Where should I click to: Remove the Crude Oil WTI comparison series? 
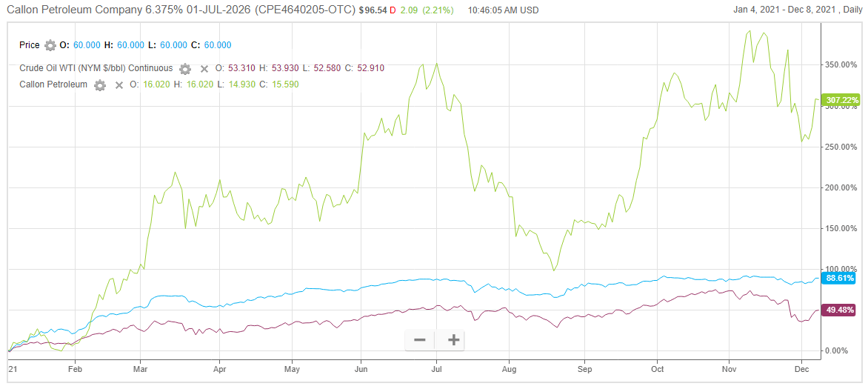[204, 69]
